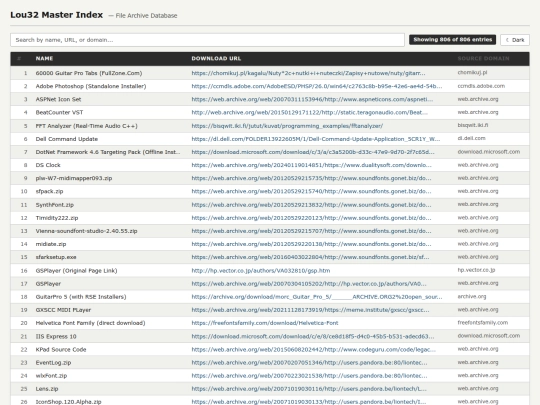
Task: Open the freefontsfamily.com Helvetica-Font link
Action: (x=265, y=323)
